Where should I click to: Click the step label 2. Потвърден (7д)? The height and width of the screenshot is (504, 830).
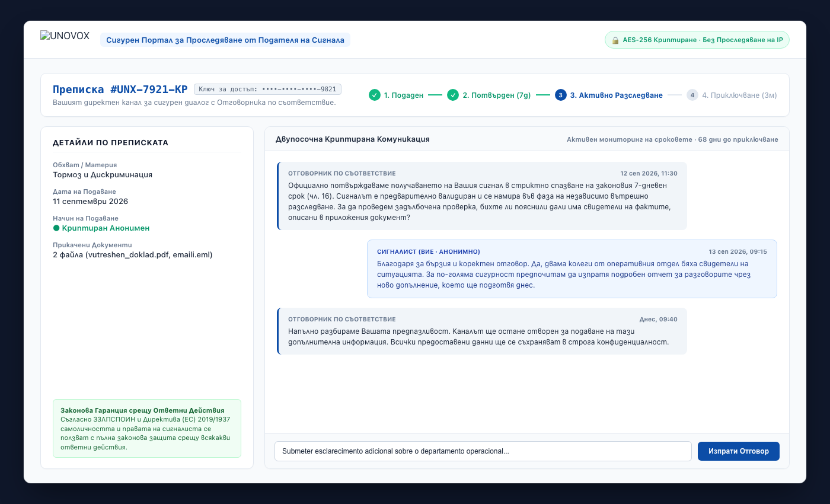pos(497,95)
